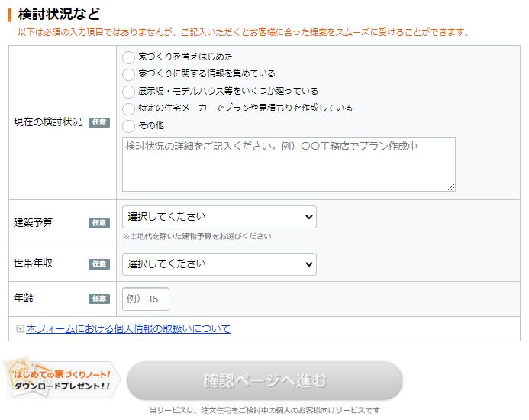The width and height of the screenshot is (529, 420).
Task: Select the 家づくりを考えはじめた radio button
Action: tap(128, 57)
